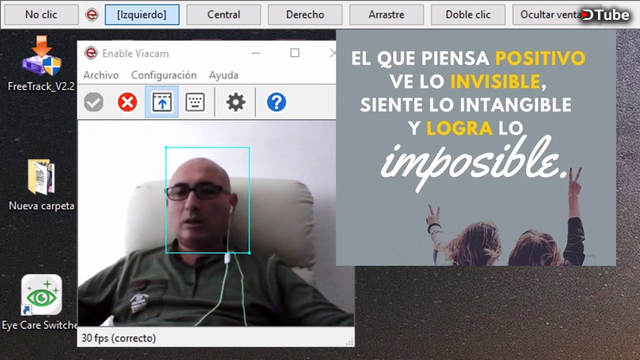640x360 pixels.
Task: Open the Archivo menu
Action: click(101, 75)
